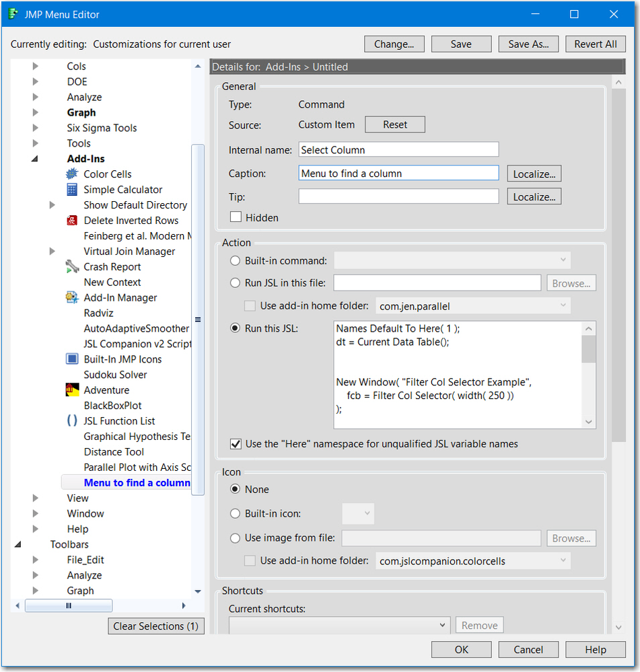The width and height of the screenshot is (640, 672).
Task: Expand the Six Sigma Tools node
Action: pyautogui.click(x=36, y=128)
